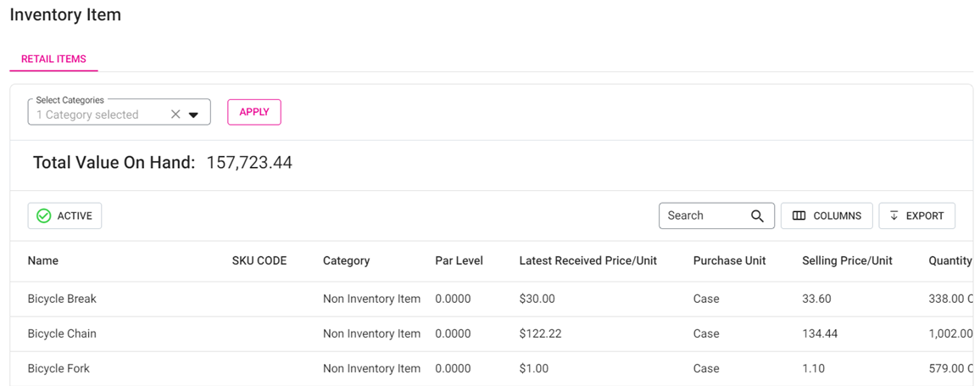Screen dimensions: 980x386
Task: Click the green Active checkmark icon
Action: 44,216
